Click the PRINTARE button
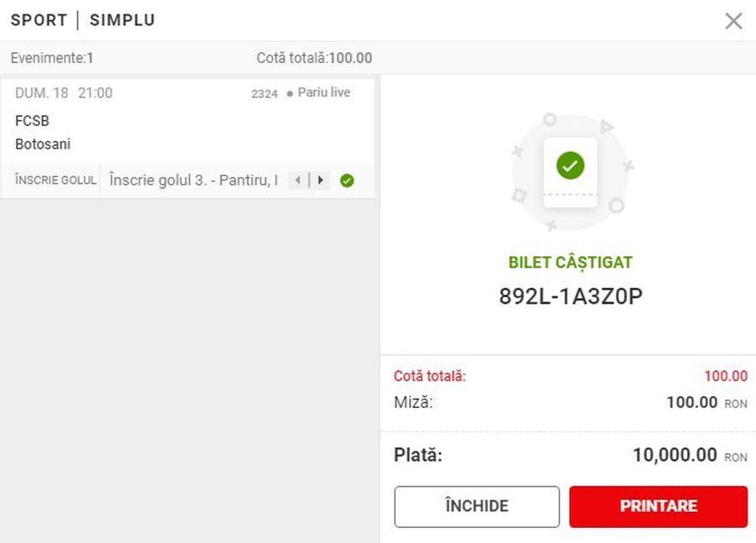This screenshot has width=756, height=543. 659,506
